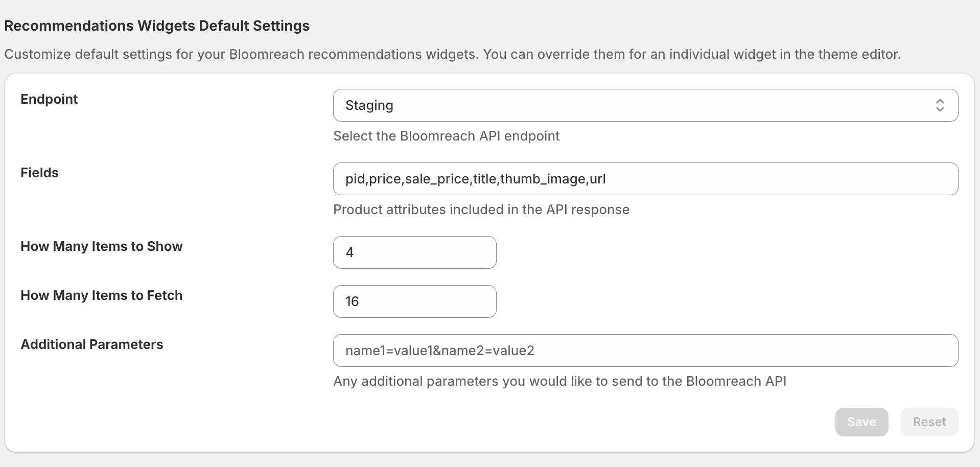Click the name1=value1&name2=value2 placeholder field
This screenshot has height=467, width=980.
(645, 351)
